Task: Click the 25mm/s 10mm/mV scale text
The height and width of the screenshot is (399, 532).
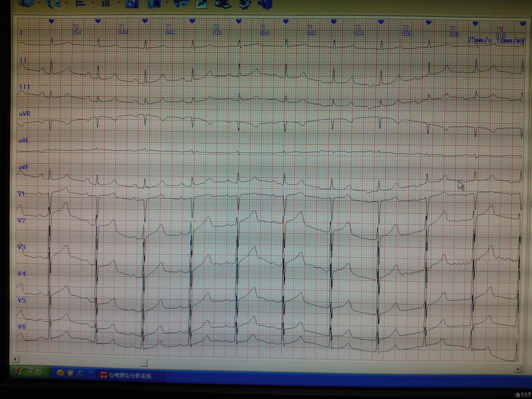Action: click(x=496, y=40)
